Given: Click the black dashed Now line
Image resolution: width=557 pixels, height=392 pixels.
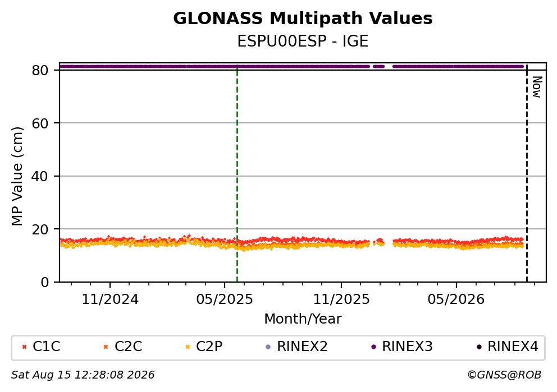Looking at the screenshot, I should (x=527, y=174).
